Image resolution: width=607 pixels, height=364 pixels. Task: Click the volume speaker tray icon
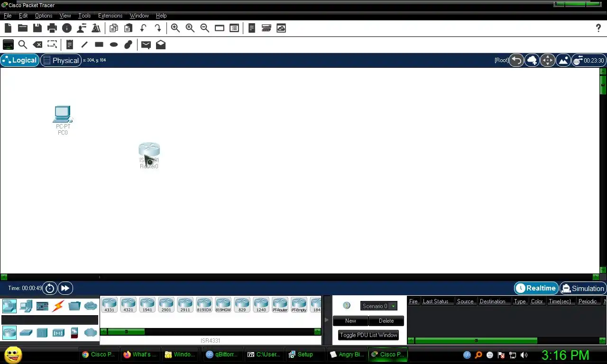[x=524, y=355]
